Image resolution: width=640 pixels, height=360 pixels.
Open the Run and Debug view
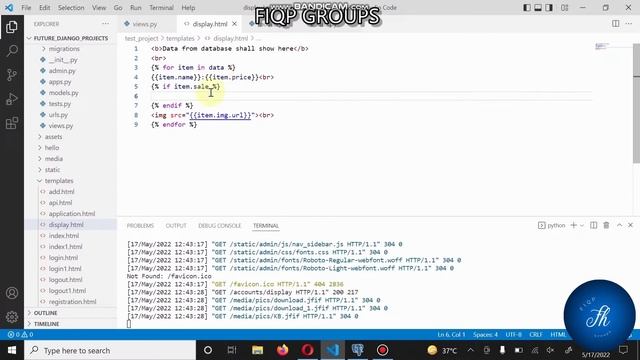pos(12,99)
